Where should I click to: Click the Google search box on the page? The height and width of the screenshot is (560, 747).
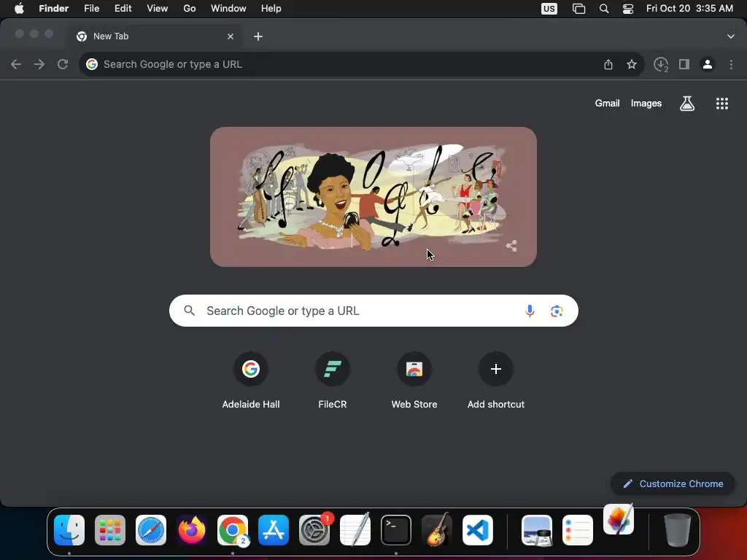click(x=373, y=311)
